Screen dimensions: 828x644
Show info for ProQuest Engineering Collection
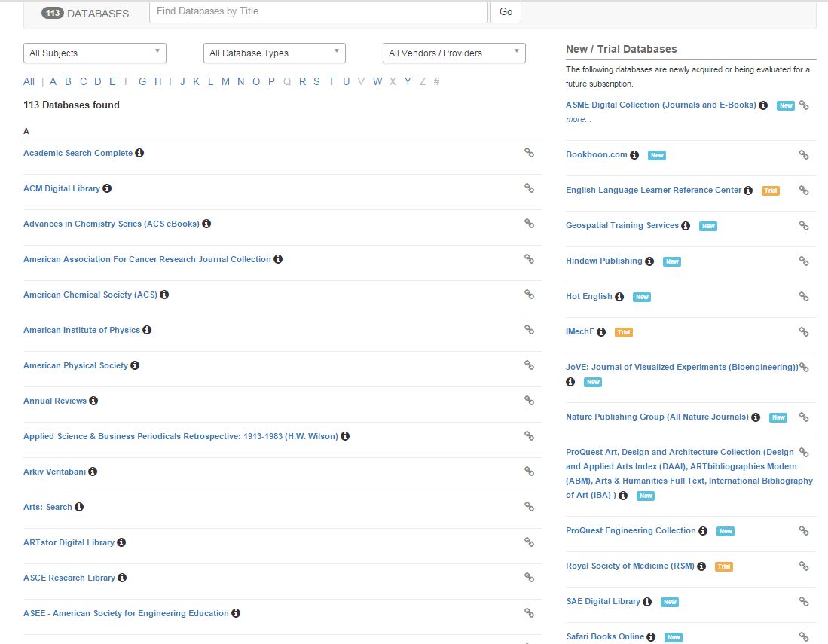point(703,530)
